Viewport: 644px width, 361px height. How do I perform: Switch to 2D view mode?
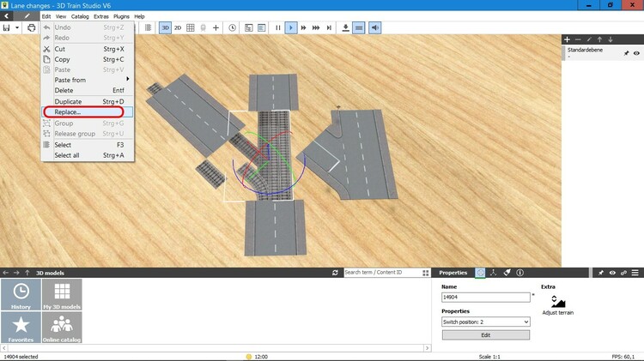[178, 27]
